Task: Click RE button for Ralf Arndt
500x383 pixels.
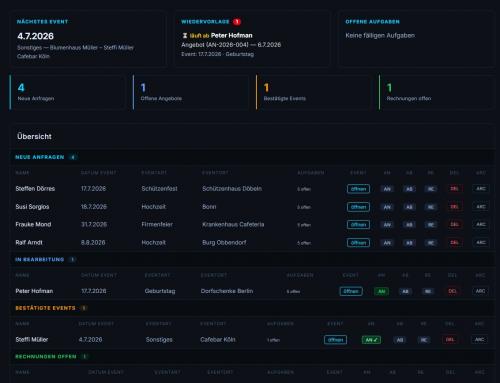Action: tap(431, 243)
